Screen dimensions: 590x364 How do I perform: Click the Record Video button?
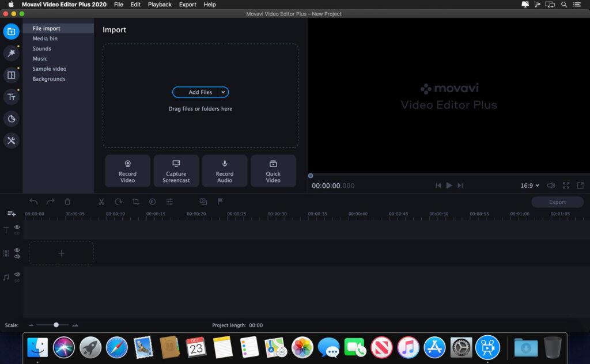tap(127, 170)
